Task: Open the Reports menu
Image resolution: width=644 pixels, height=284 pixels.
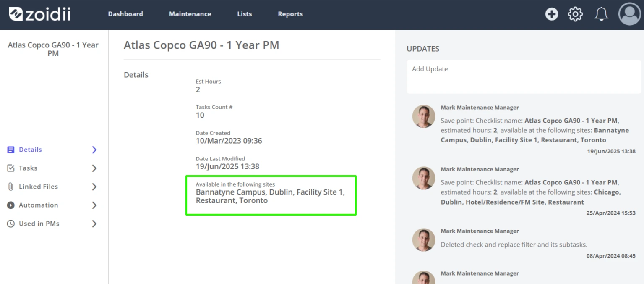Action: (290, 14)
